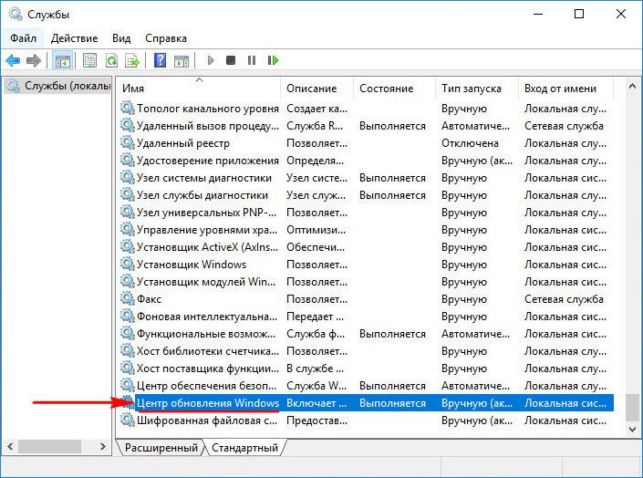Select Хост поставщика функции service
This screenshot has height=478, width=643.
tap(367, 368)
